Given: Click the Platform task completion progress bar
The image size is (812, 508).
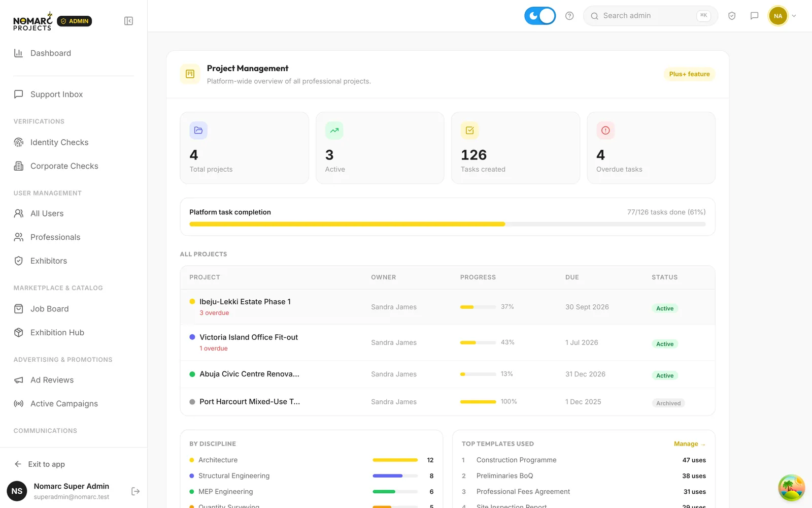Looking at the screenshot, I should pos(448,224).
